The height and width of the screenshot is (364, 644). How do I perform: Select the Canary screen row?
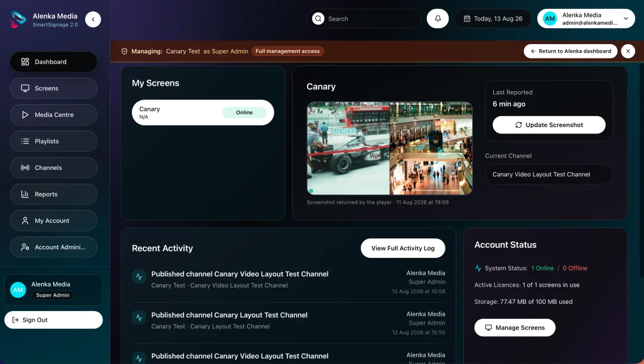(203, 113)
